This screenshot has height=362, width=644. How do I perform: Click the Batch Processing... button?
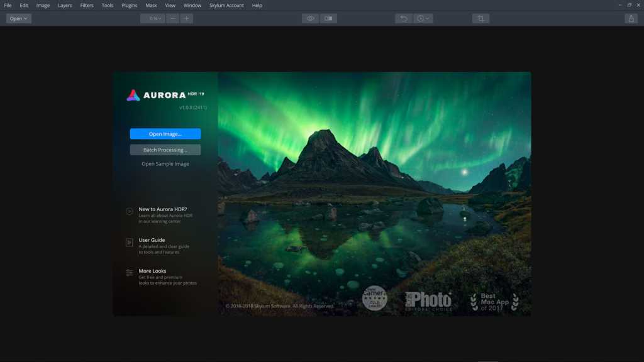pos(165,150)
